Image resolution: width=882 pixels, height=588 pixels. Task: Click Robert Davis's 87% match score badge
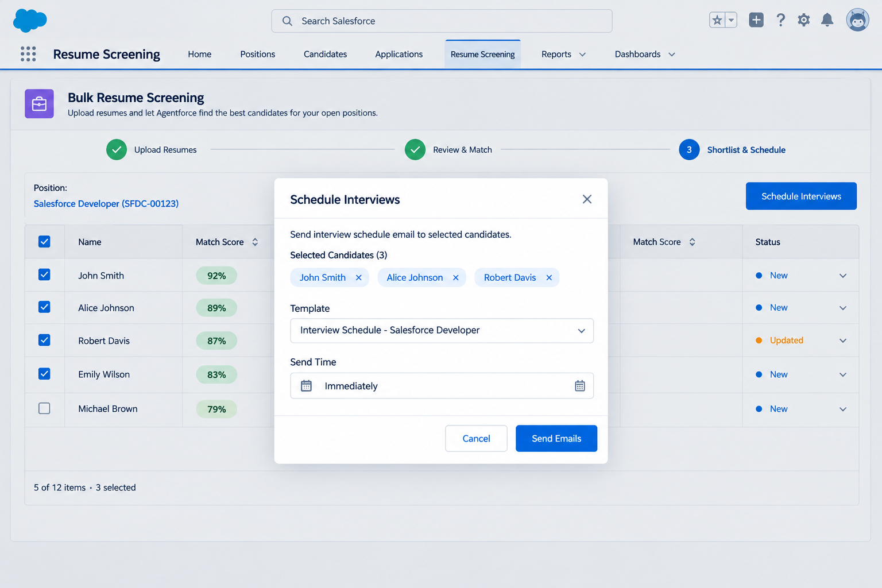click(x=216, y=341)
